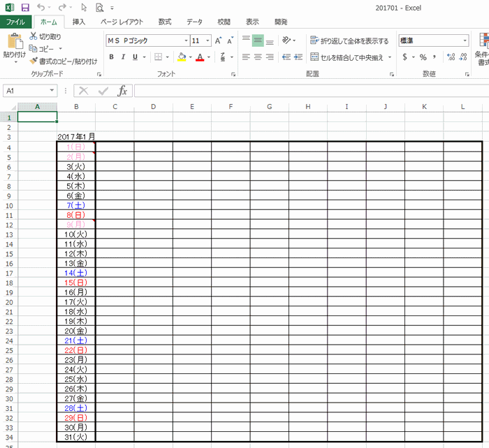Open the merge cells options dropdown arrow
Screen dimensions: 489x448
click(390, 57)
